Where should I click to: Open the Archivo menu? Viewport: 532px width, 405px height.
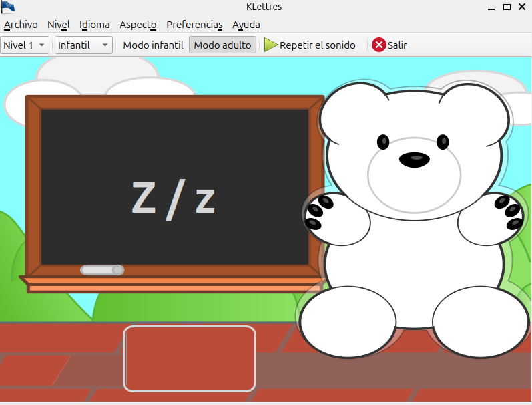(21, 25)
